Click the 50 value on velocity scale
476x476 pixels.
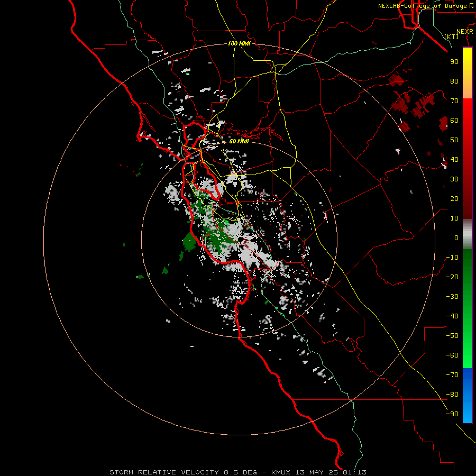(x=454, y=140)
